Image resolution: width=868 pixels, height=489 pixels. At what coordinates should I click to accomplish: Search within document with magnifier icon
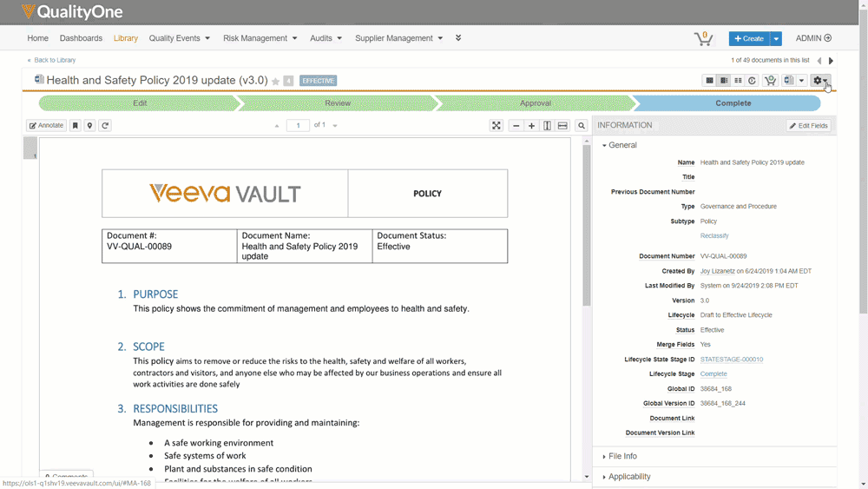[582, 126]
